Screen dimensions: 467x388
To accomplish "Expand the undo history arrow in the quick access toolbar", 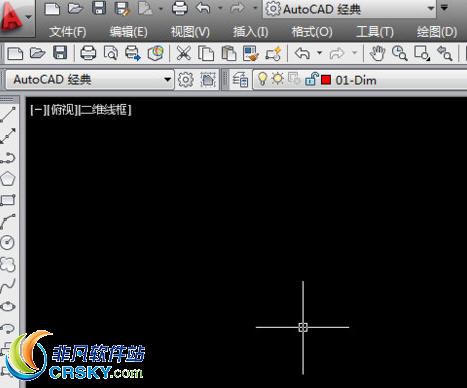I will (x=220, y=8).
